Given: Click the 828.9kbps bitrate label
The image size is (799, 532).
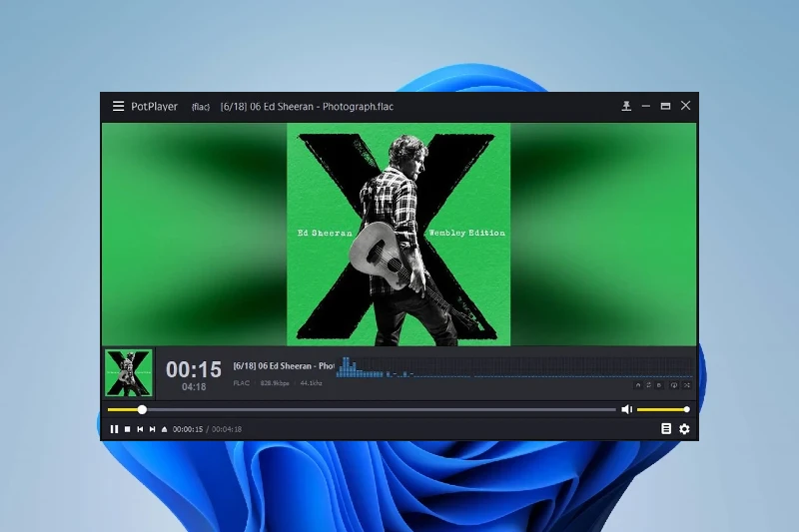Looking at the screenshot, I should click(x=275, y=383).
